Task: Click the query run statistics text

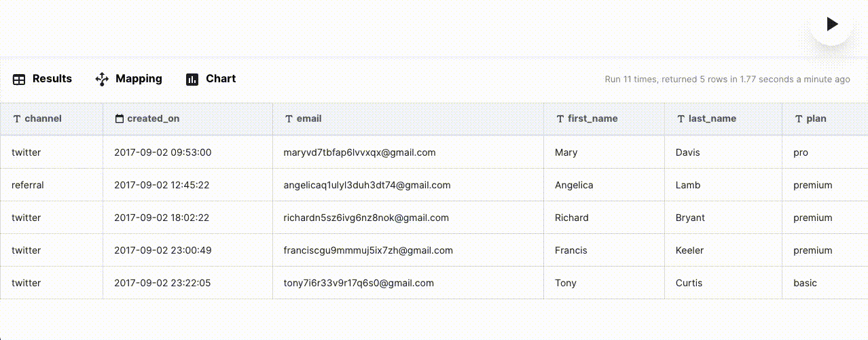Action: point(727,80)
